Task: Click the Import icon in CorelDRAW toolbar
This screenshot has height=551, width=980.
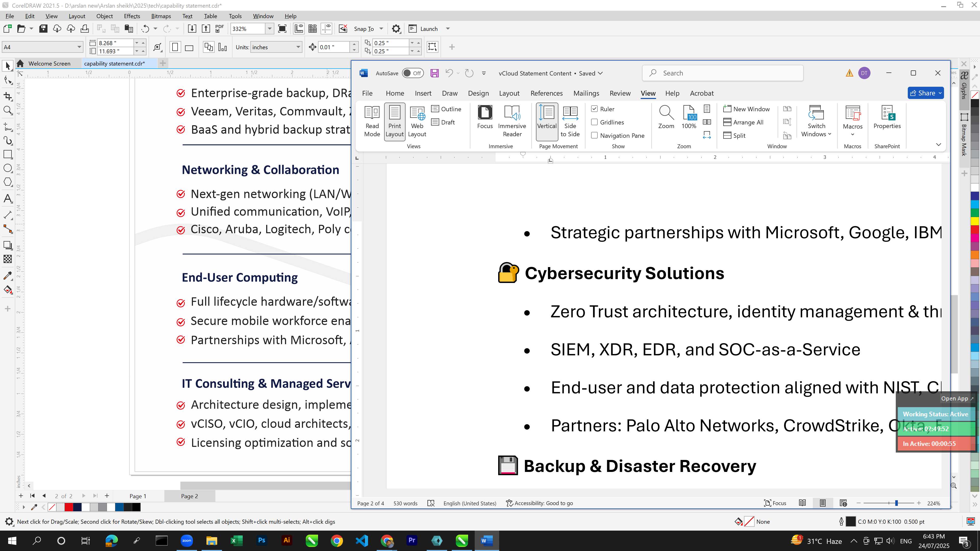Action: click(x=192, y=29)
